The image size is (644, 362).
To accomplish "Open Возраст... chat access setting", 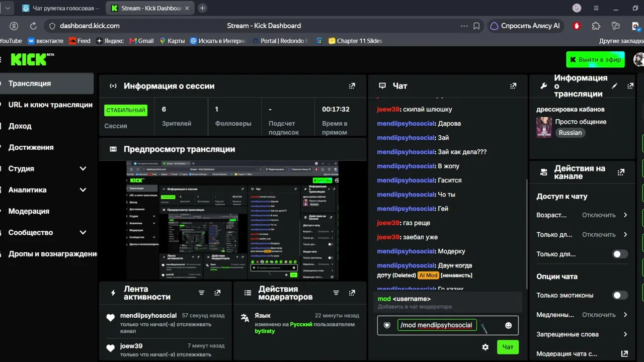I will pyautogui.click(x=583, y=215).
